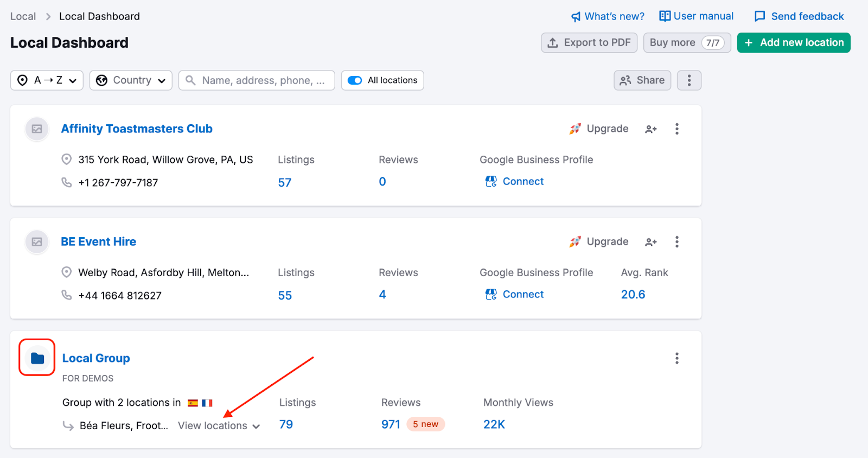The width and height of the screenshot is (868, 458).
Task: Click phone number +1 267-797-7187
Action: 118,183
